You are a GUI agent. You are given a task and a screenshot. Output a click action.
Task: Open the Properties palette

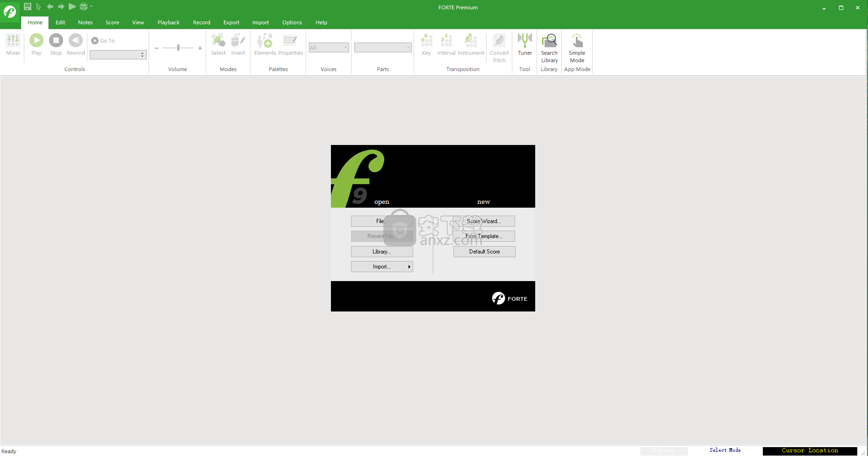pyautogui.click(x=290, y=44)
